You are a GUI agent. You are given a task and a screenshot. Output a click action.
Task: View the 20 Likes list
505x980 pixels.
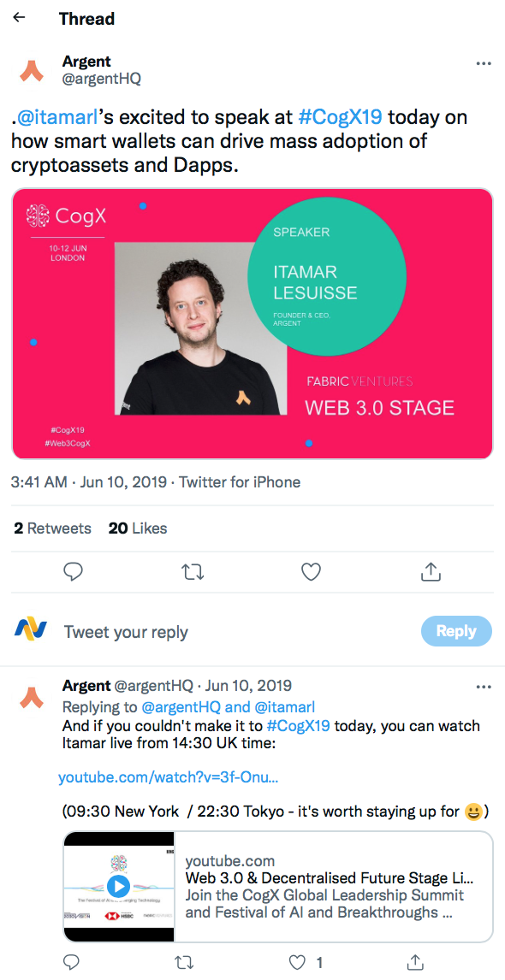[137, 528]
